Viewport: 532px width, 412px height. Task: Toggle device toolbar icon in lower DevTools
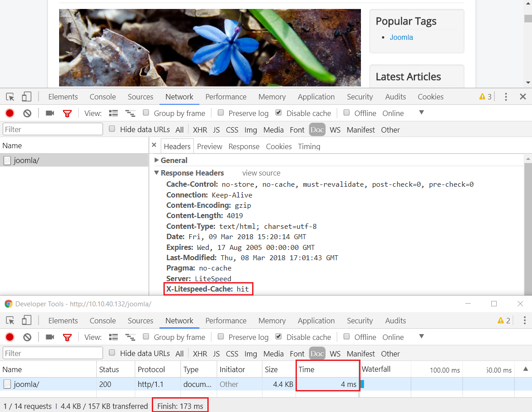[x=26, y=320]
